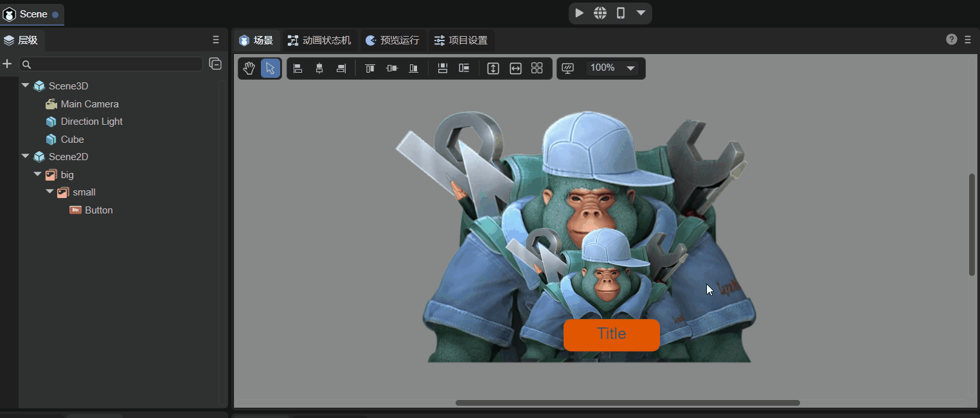Open the 项目设置 tab
Screen dimensions: 980x418
tap(461, 41)
